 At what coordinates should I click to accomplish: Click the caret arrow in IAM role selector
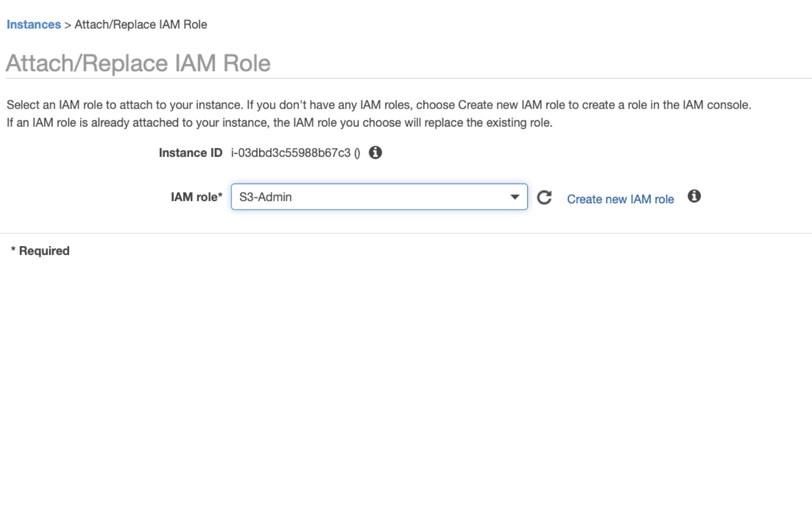pos(514,197)
